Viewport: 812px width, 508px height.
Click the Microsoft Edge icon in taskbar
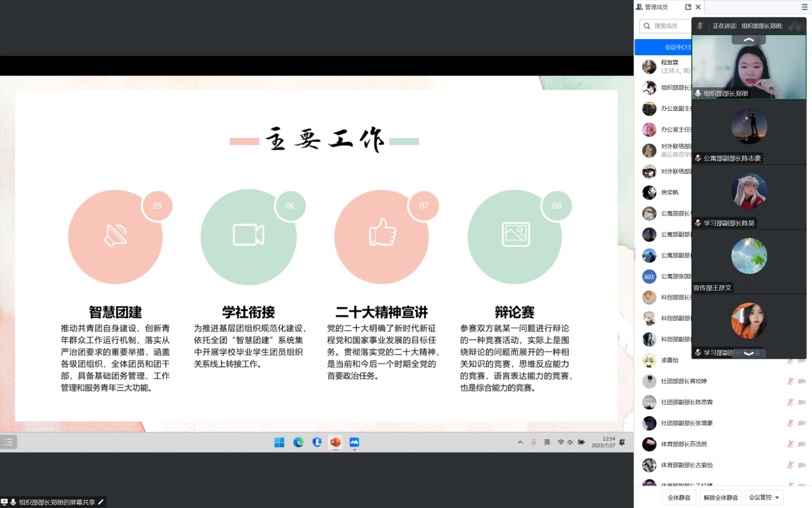point(298,442)
